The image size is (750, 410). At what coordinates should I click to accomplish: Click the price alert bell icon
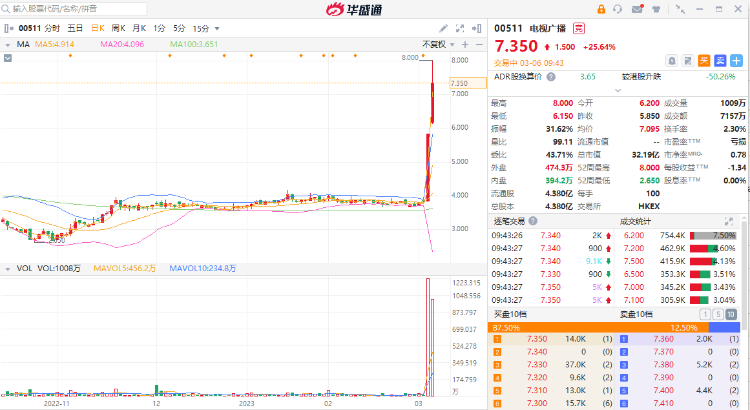(672, 61)
